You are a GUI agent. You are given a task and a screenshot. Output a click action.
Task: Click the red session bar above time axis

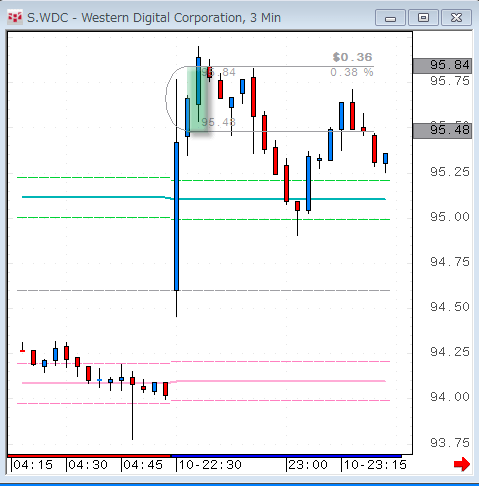[89, 456]
